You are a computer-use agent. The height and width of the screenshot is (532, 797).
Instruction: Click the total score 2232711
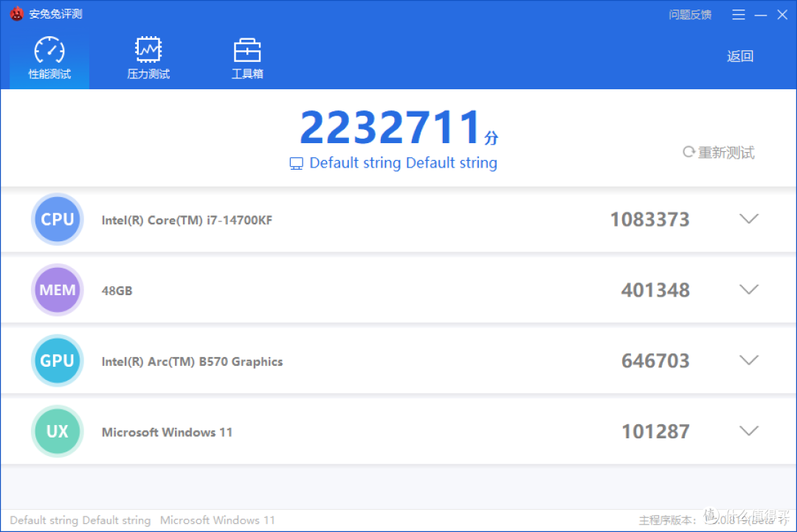[x=391, y=127]
